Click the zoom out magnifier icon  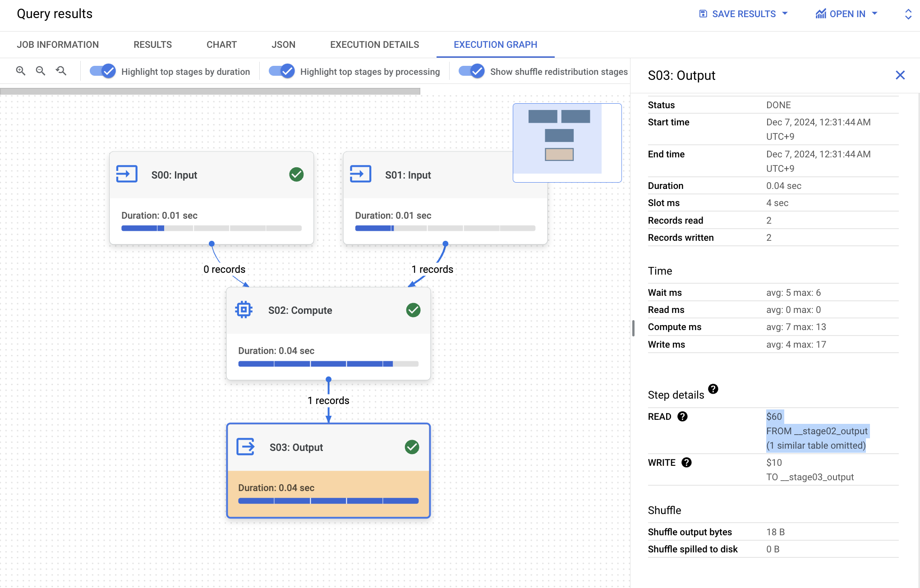click(x=41, y=71)
